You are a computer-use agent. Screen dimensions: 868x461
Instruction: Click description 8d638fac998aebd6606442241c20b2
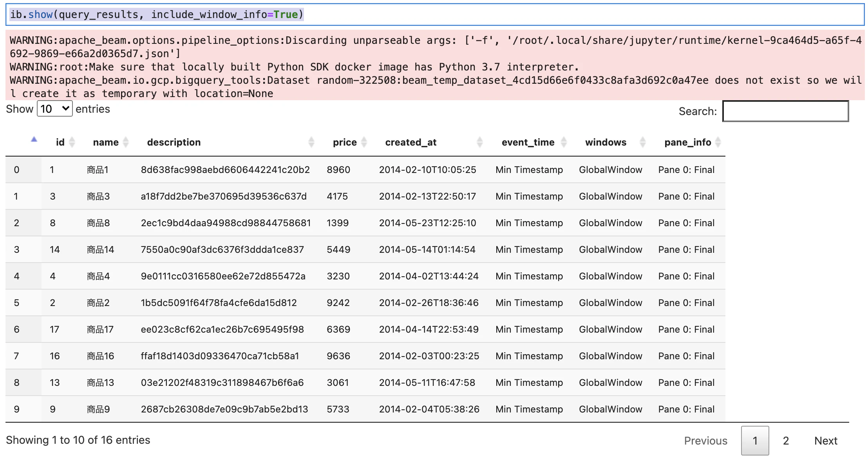[x=225, y=169]
